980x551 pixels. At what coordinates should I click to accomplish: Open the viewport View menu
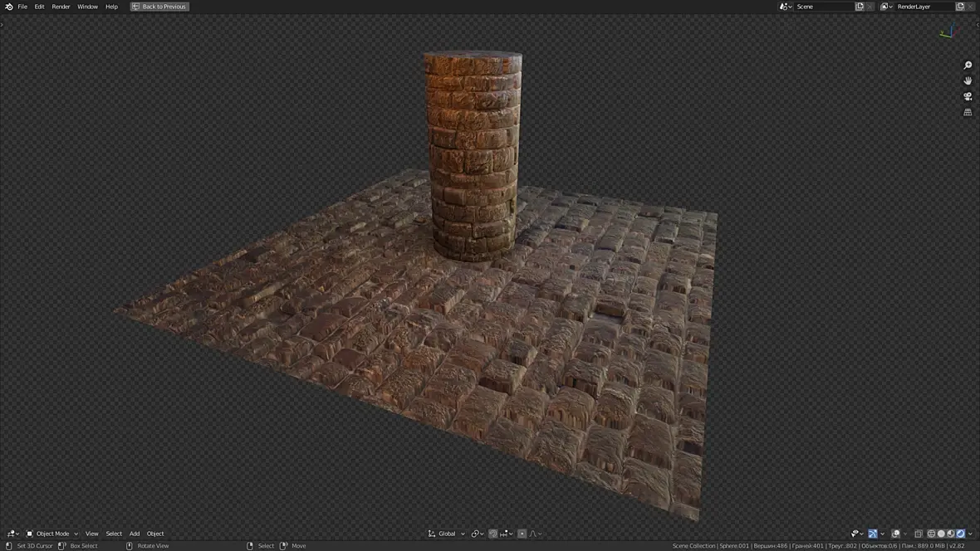92,534
